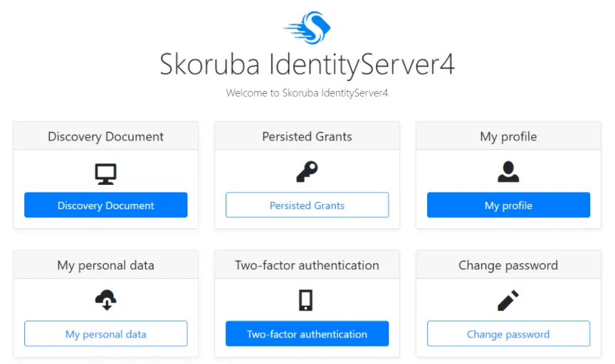Click the phone icon in Two-factor authentication card
This screenshot has height=364, width=615.
305,300
